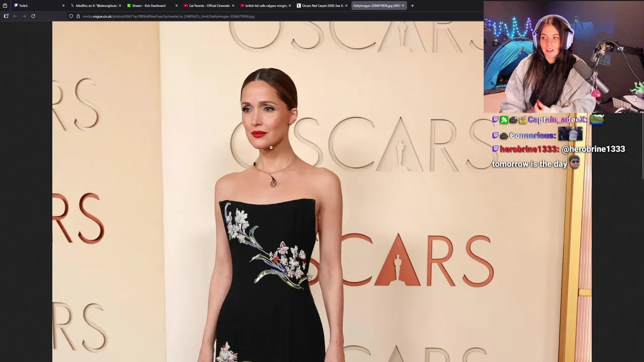Click the Twitch badge beside Connorious
The width and height of the screenshot is (644, 362).
pos(495,136)
